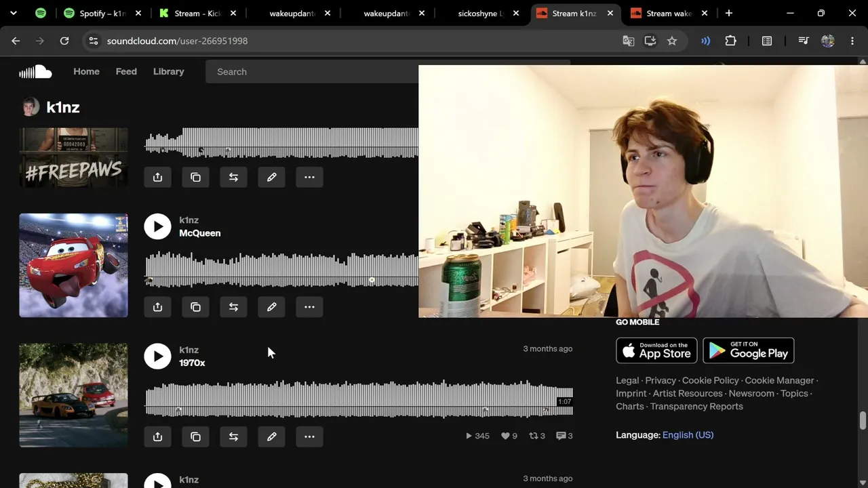The width and height of the screenshot is (868, 488).
Task: Click the k1nz artist link above 1970x
Action: tap(189, 350)
